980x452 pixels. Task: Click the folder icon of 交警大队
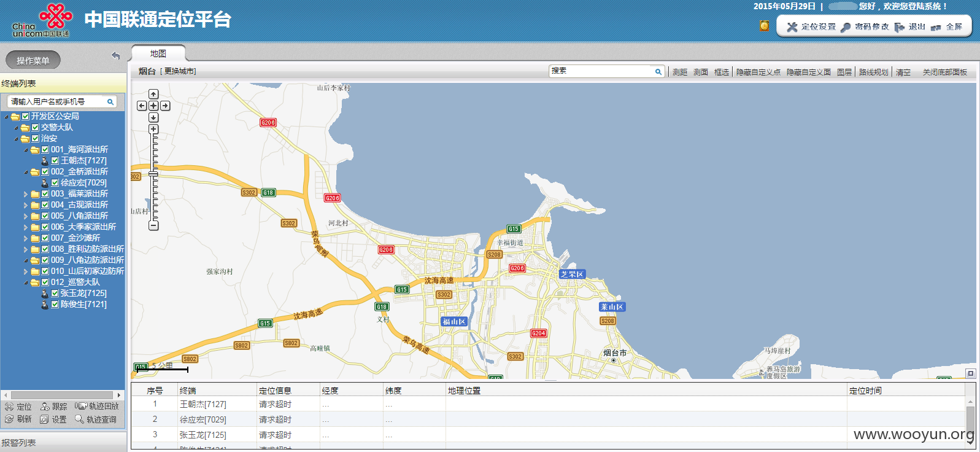(25, 128)
